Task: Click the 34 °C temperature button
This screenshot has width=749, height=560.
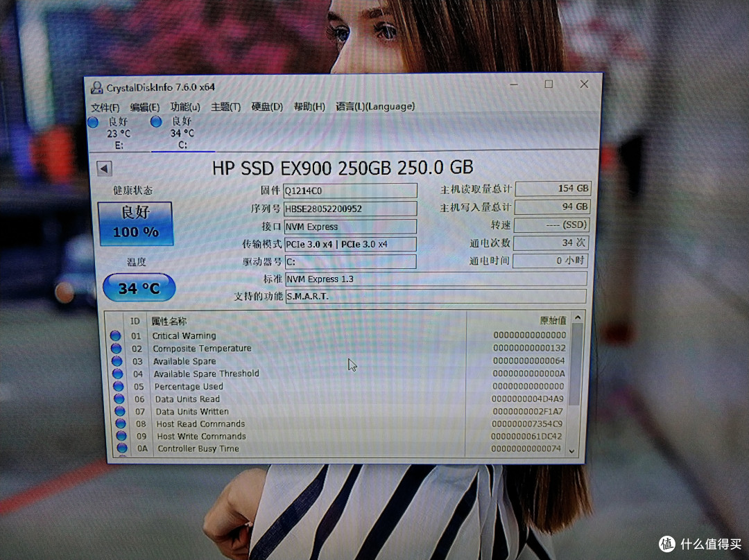Action: [x=139, y=288]
